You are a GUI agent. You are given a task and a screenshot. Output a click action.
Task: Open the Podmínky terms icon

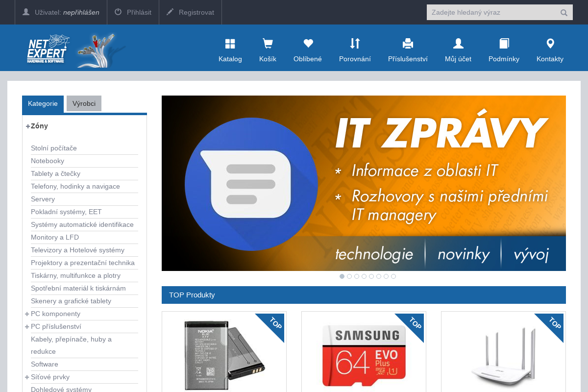point(504,43)
